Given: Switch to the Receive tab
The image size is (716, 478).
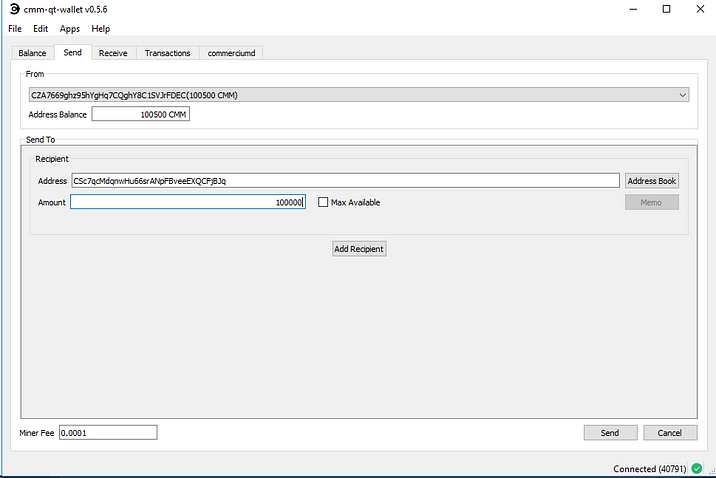Looking at the screenshot, I should 113,53.
